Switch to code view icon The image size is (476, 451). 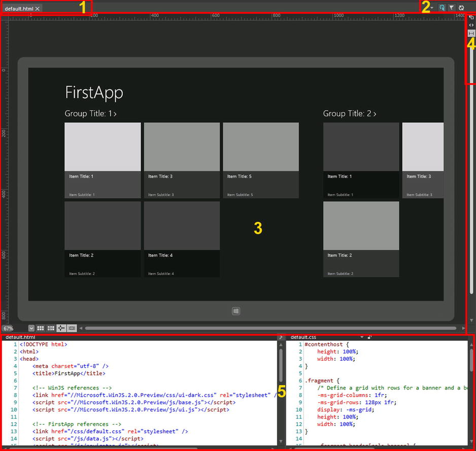pyautogui.click(x=471, y=25)
